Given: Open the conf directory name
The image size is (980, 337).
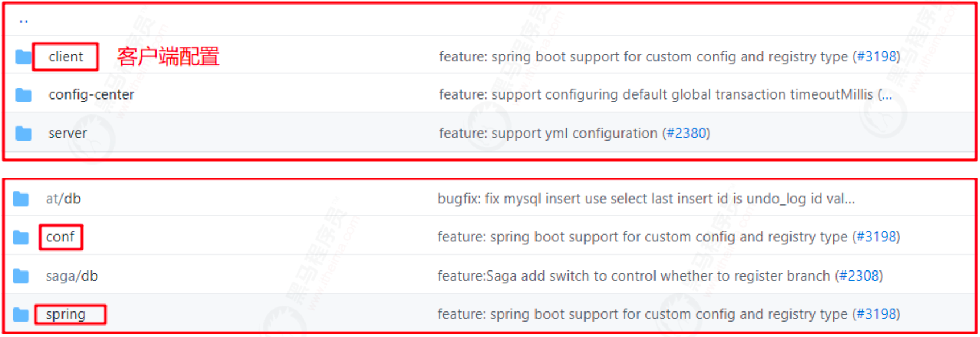Looking at the screenshot, I should click(x=60, y=237).
